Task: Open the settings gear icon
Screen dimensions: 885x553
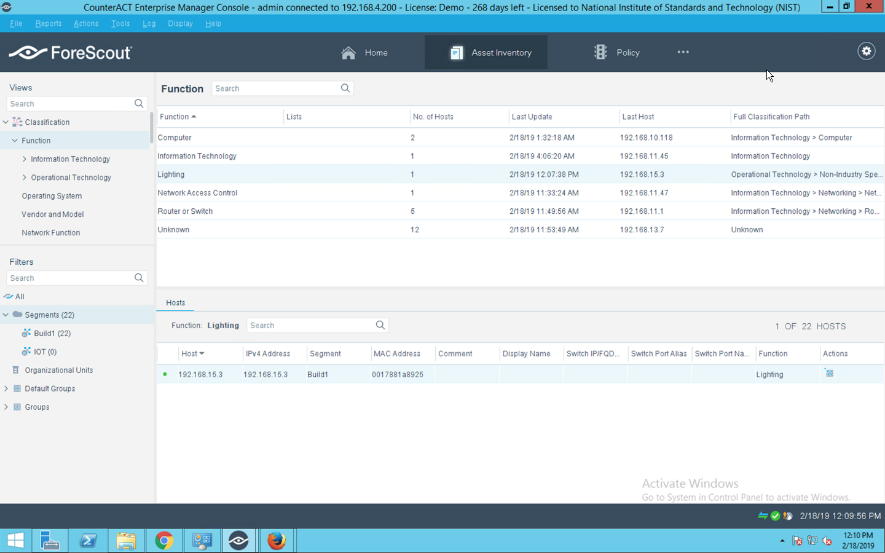Action: [866, 51]
